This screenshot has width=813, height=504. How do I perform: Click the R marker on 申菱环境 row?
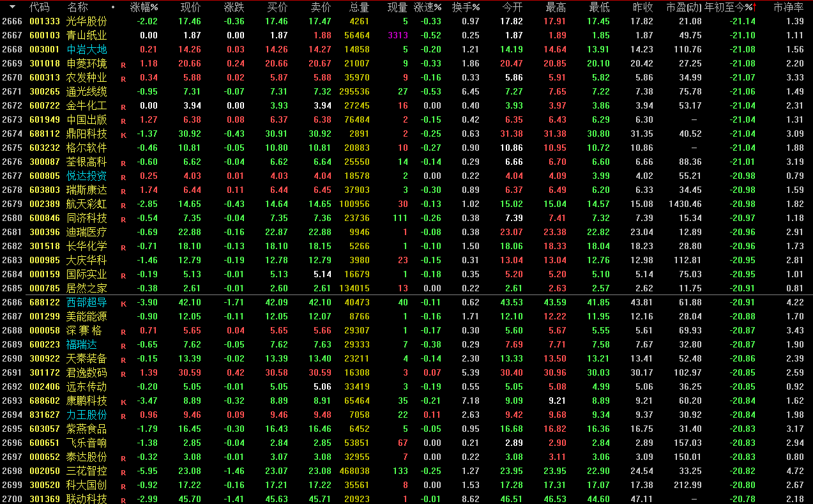123,65
